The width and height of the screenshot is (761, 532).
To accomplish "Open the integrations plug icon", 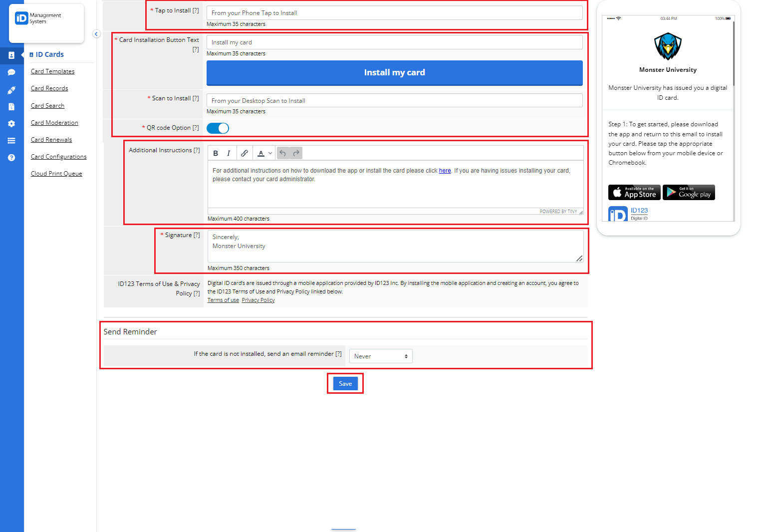I will (11, 90).
